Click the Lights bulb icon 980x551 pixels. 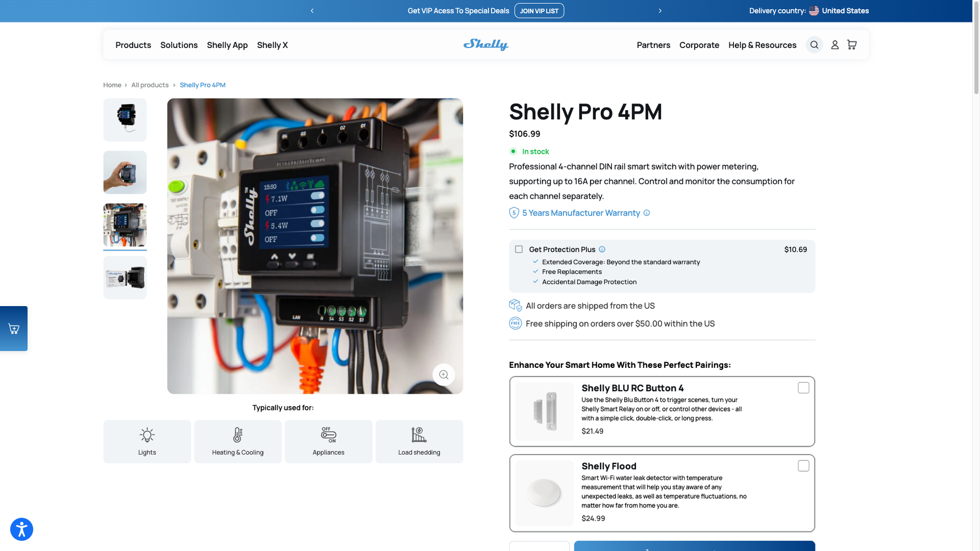(x=147, y=434)
